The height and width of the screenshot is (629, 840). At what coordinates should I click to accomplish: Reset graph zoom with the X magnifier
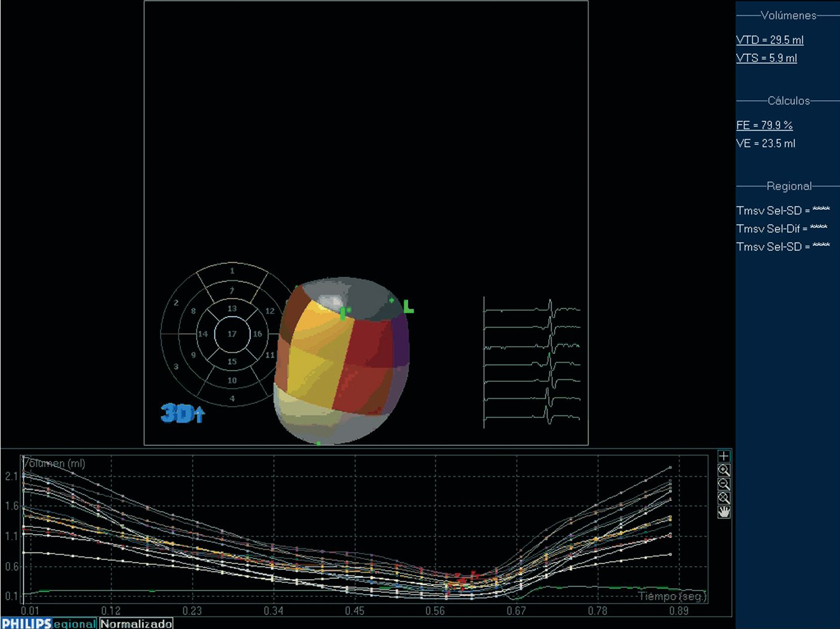[724, 498]
